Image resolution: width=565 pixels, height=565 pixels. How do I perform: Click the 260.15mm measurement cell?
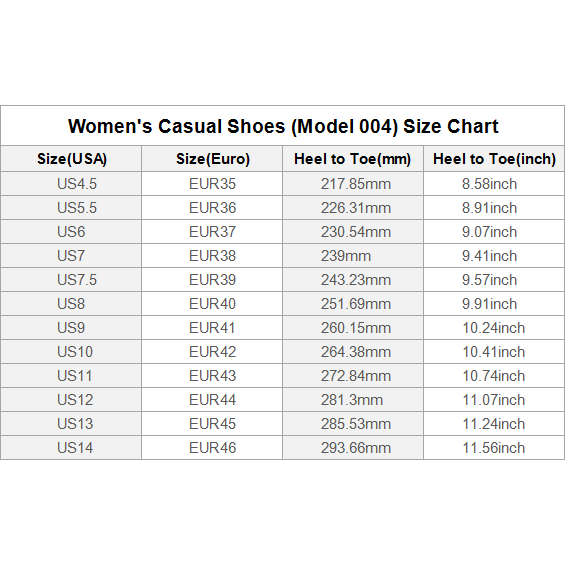coord(353,328)
